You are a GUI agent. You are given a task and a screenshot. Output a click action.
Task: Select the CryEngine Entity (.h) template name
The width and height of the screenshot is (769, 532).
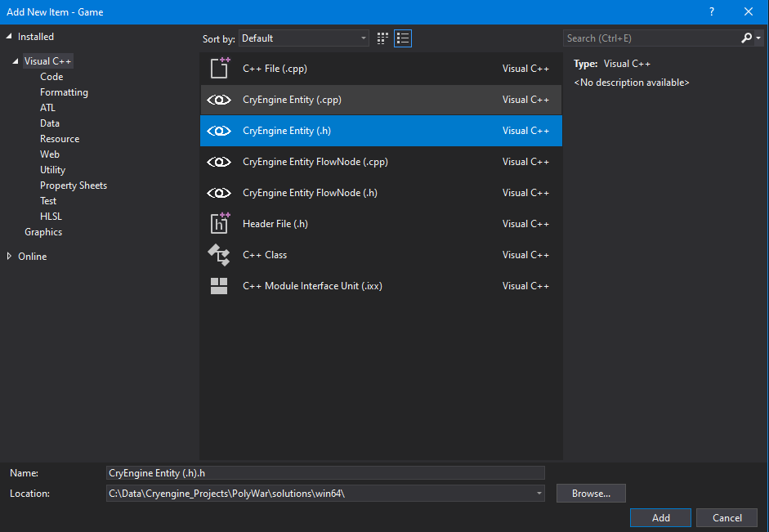286,131
